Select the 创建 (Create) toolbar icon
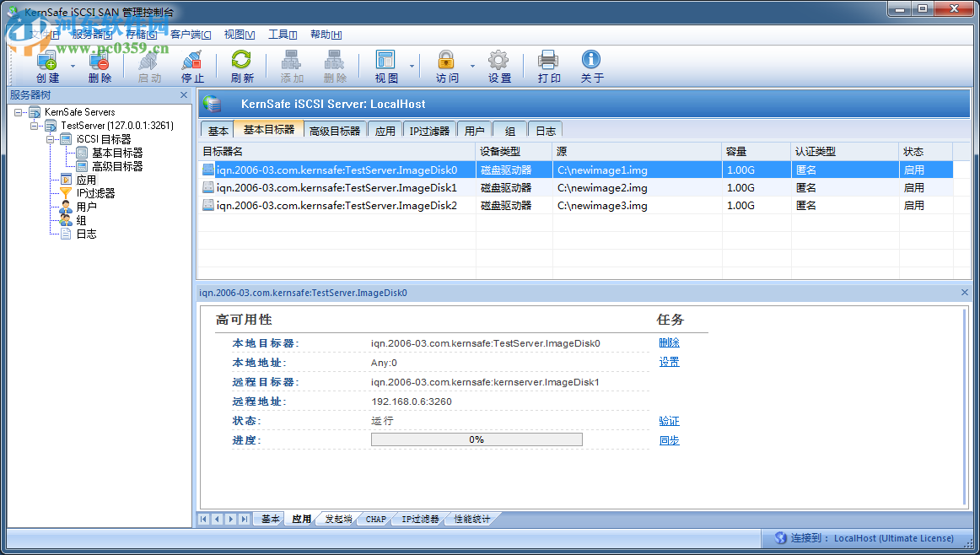Screen dimensions: 980x555 48,66
